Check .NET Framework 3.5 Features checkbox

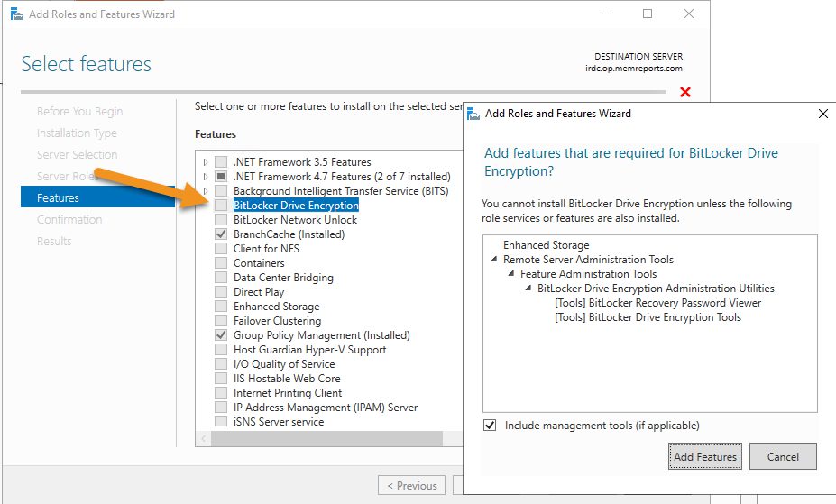pos(221,161)
